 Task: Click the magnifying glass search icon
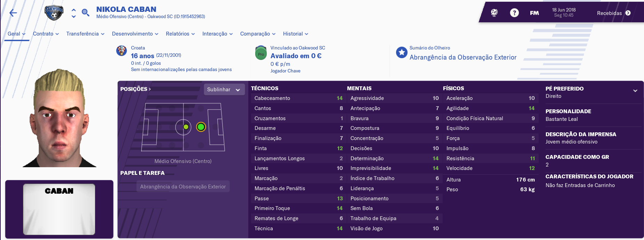pos(85,13)
